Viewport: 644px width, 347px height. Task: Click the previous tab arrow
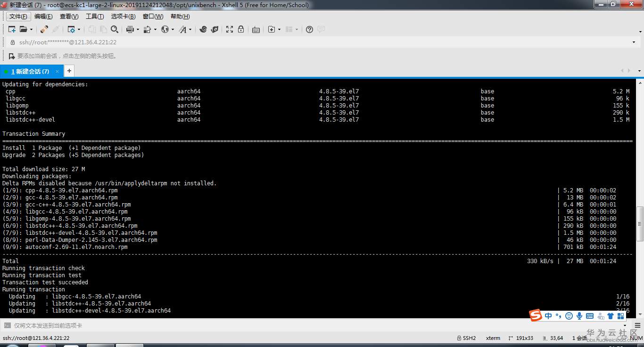coord(622,71)
